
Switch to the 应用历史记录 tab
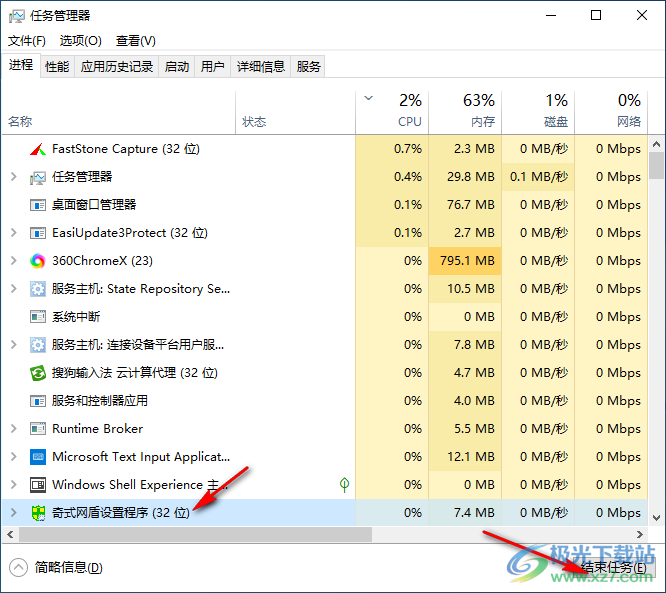117,67
